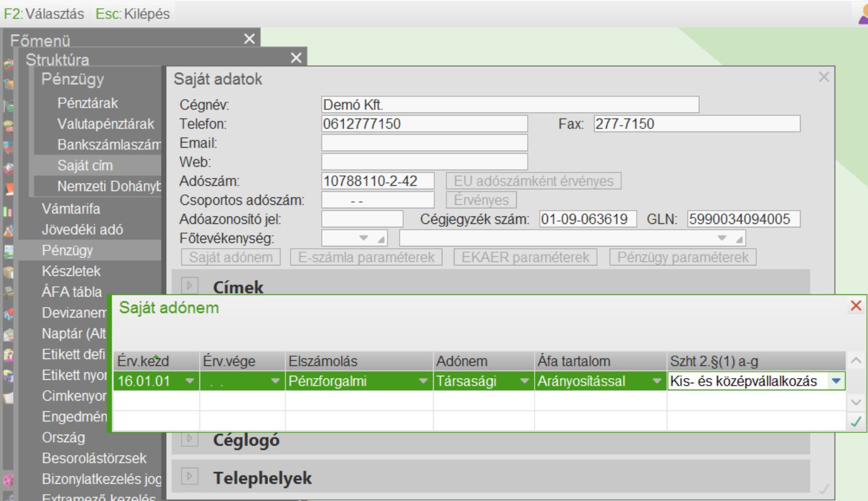Expand the Céglogó section

coord(190,439)
